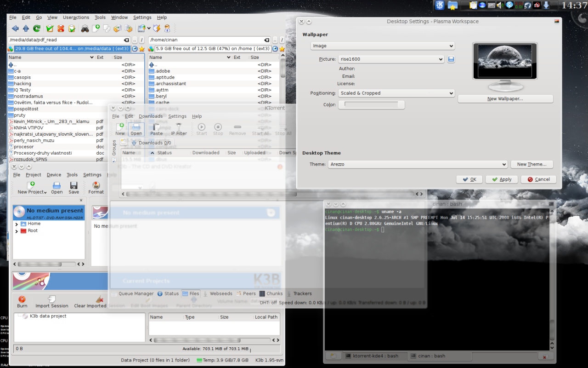Open the Positioning 'Scaled & Cropped' dropdown

pyautogui.click(x=396, y=93)
